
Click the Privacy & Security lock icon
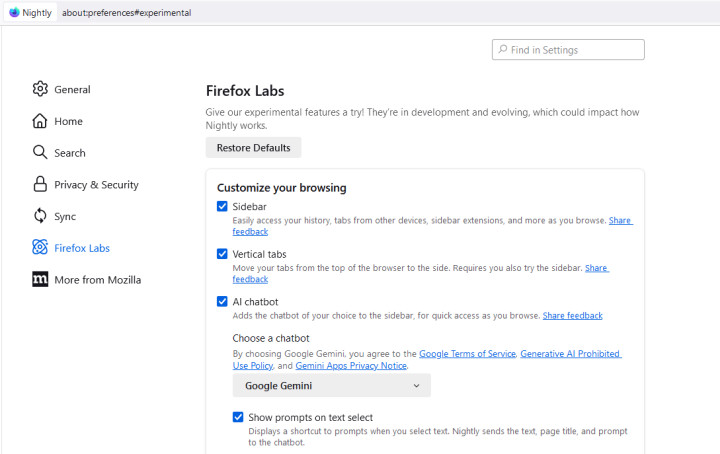(x=40, y=184)
